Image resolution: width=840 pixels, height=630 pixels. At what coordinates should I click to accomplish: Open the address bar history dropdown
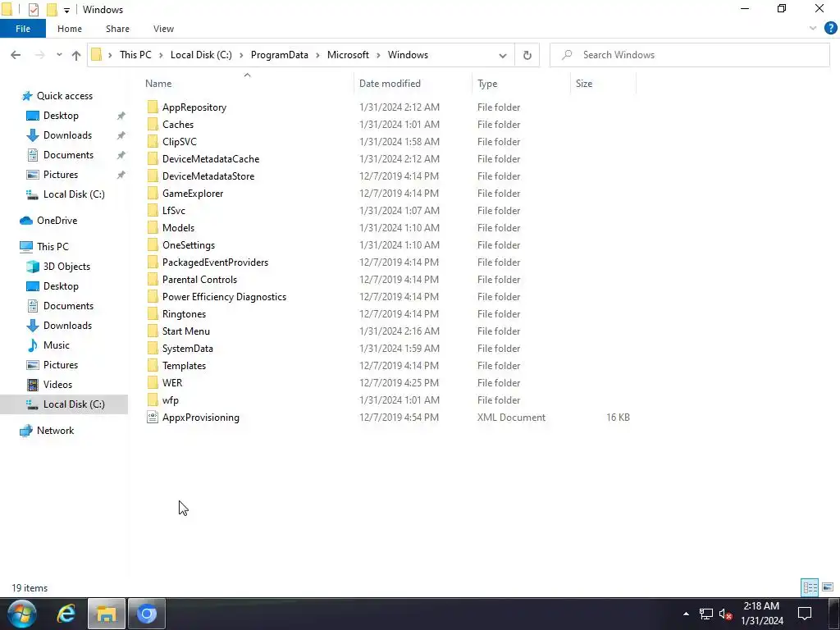[x=503, y=55]
